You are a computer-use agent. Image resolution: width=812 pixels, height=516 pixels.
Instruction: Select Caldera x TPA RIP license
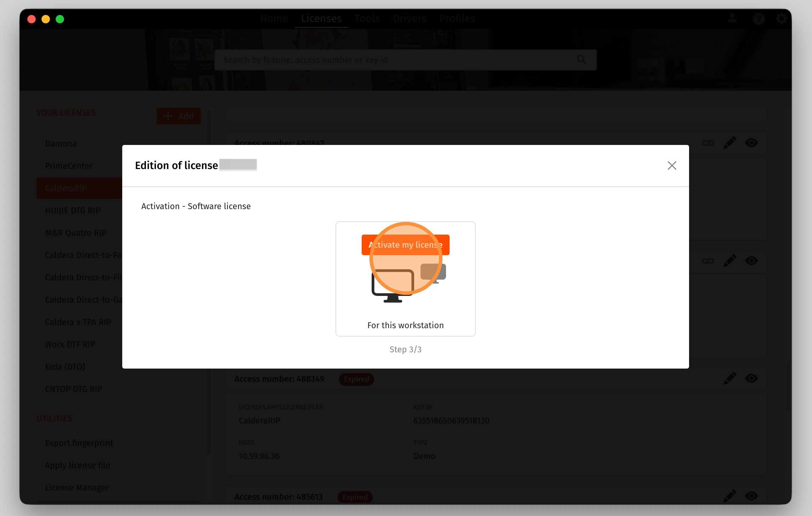pos(78,322)
